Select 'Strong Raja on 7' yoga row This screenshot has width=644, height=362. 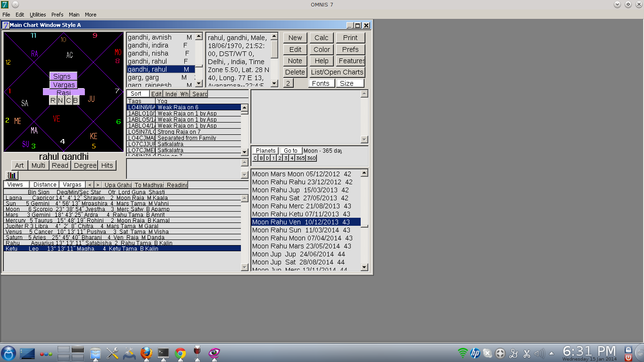pyautogui.click(x=184, y=132)
